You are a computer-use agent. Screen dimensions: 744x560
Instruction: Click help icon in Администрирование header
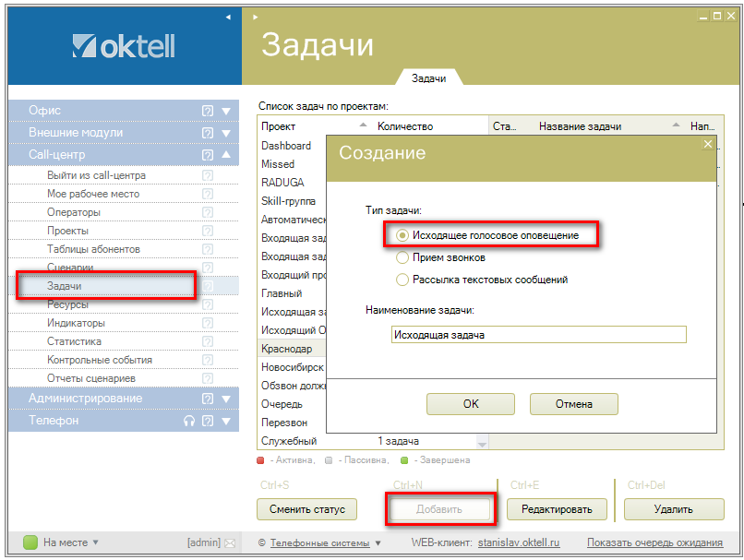(x=208, y=399)
